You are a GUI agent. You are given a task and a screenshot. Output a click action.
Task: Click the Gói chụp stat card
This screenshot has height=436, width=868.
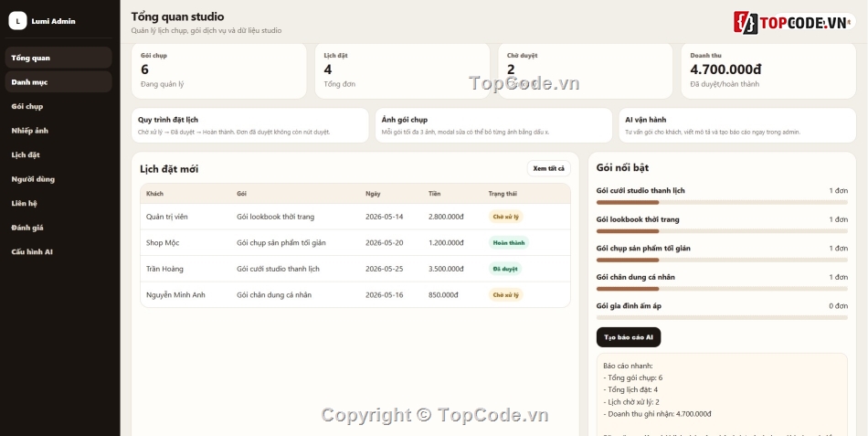coord(218,71)
